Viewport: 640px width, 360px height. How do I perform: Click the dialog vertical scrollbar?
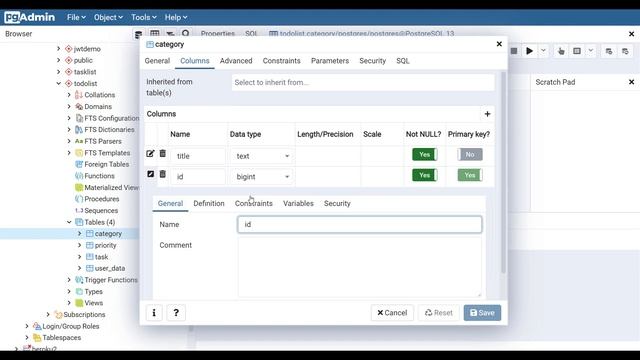coord(503,173)
